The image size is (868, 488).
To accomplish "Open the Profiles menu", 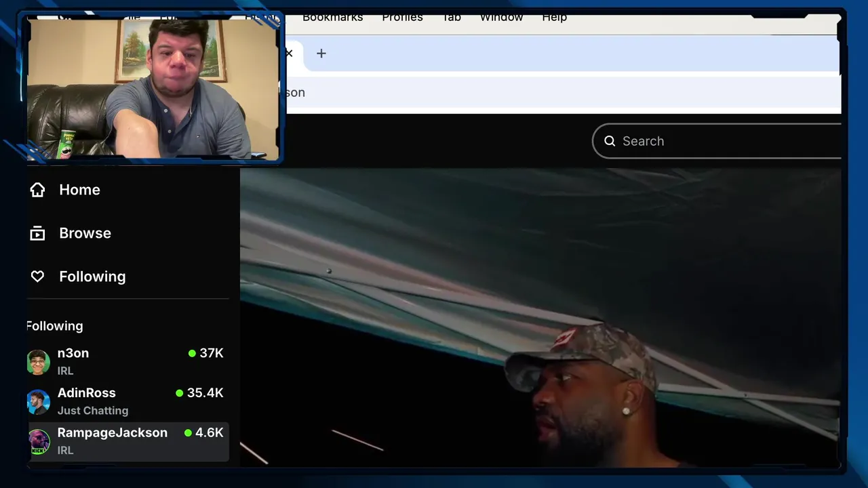I will [x=402, y=17].
